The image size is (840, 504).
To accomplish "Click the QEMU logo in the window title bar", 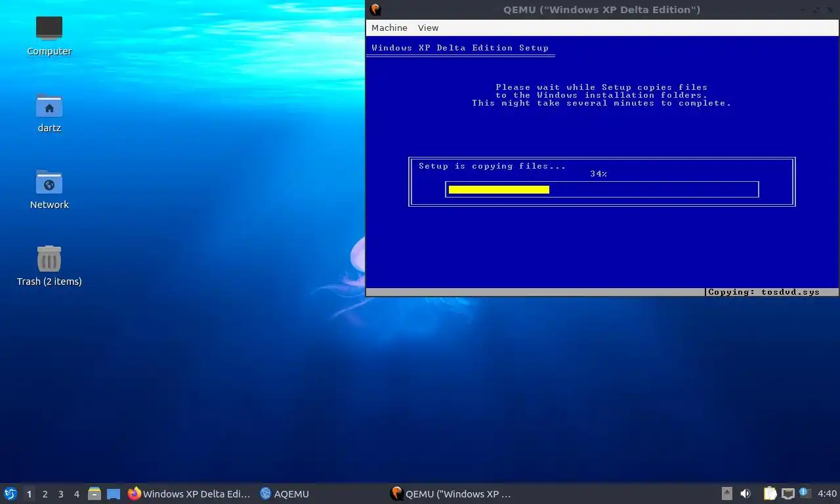I will tap(375, 9).
